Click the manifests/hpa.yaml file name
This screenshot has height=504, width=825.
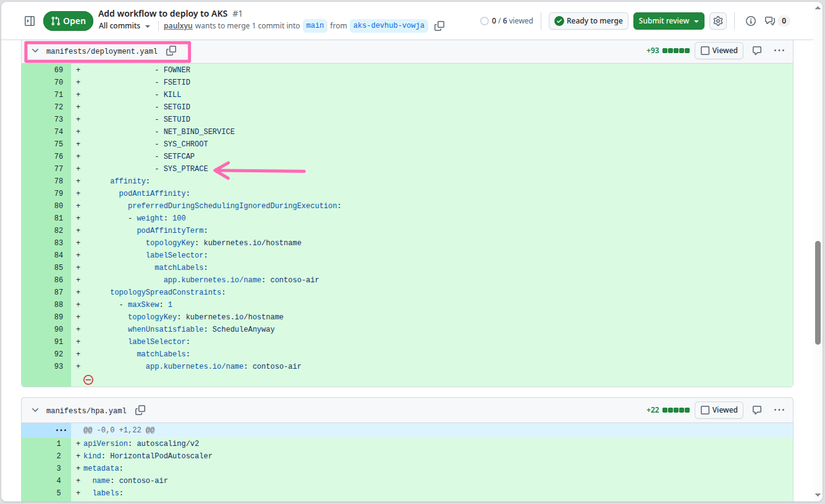point(87,411)
